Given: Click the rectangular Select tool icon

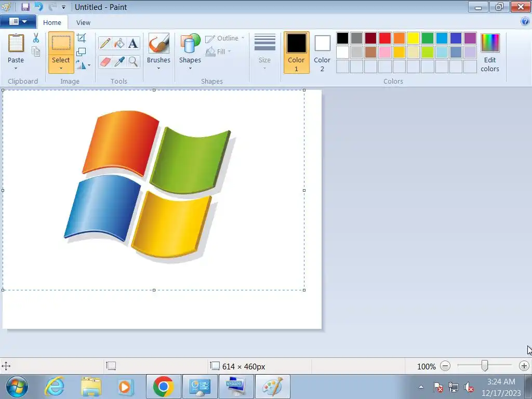Looking at the screenshot, I should click(61, 43).
